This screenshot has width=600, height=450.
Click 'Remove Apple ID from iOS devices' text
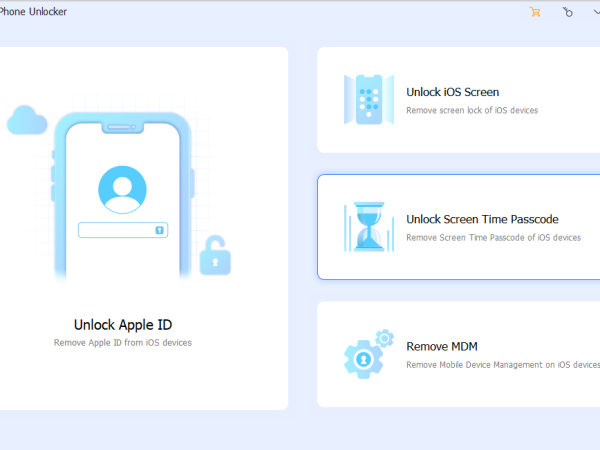[x=123, y=342]
